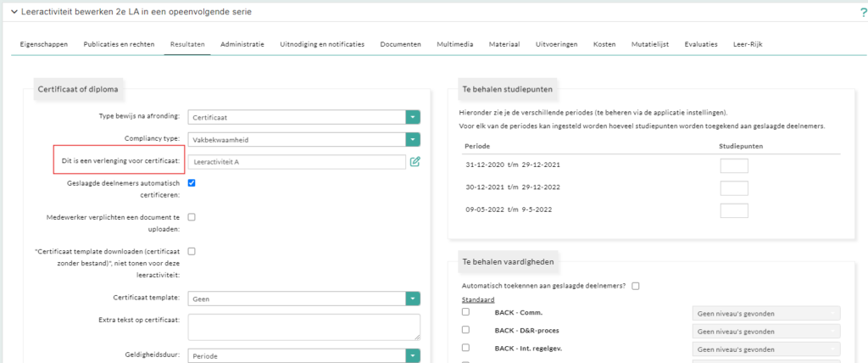Select the BACK - D&R-proces checkbox
The height and width of the screenshot is (363, 868).
tap(465, 330)
